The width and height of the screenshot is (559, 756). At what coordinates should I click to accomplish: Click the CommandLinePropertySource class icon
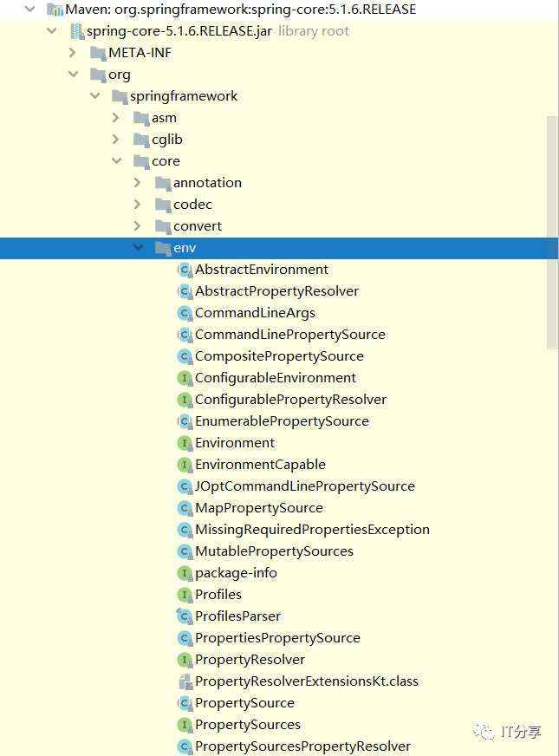tap(185, 335)
